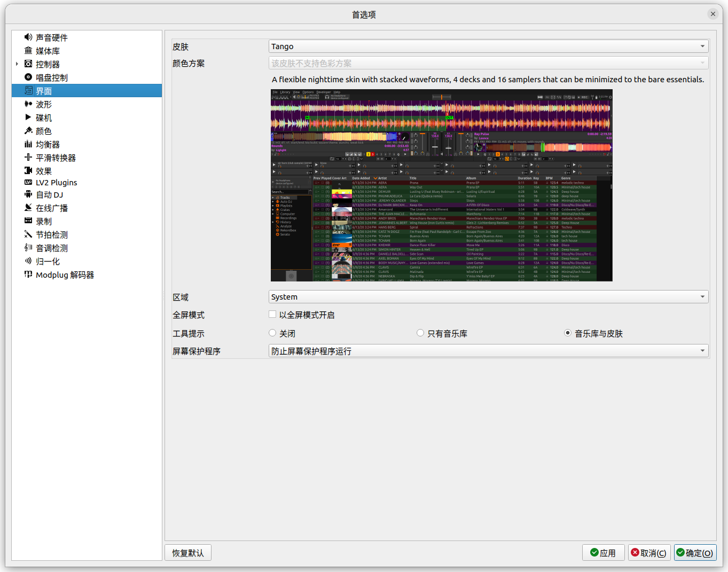Click the effects icon beside 效果
728x572 pixels.
[x=28, y=170]
